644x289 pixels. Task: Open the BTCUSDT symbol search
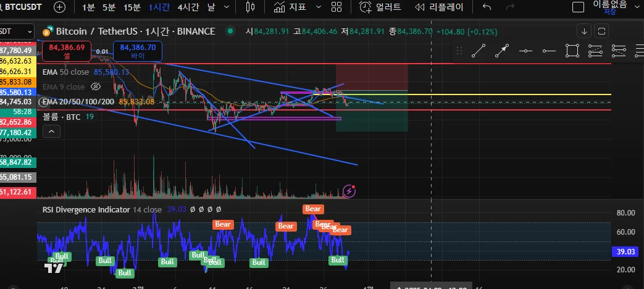(x=23, y=7)
